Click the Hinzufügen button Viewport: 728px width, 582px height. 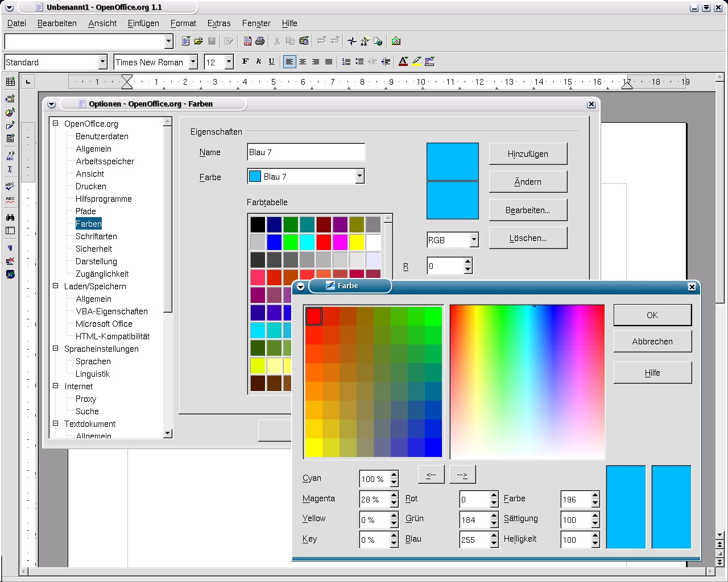[528, 154]
